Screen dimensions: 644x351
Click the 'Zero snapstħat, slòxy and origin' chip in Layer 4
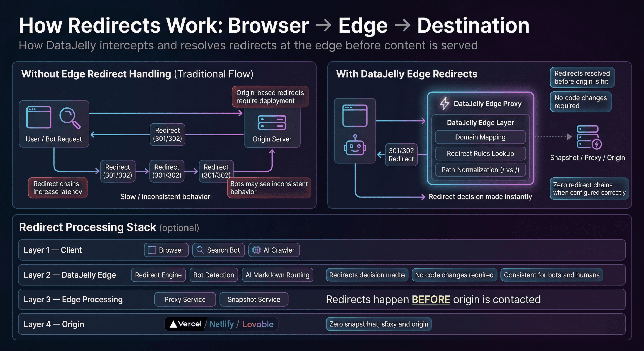pos(379,324)
